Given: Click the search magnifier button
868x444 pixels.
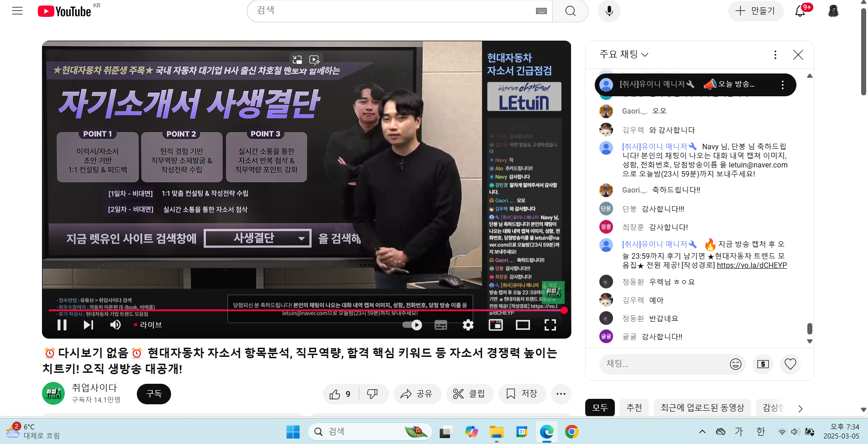Looking at the screenshot, I should [570, 11].
